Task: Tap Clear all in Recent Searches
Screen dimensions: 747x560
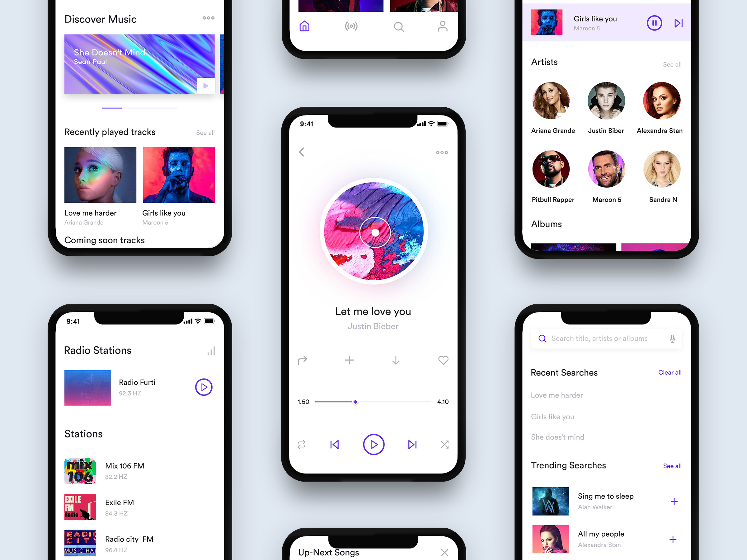Action: (670, 372)
